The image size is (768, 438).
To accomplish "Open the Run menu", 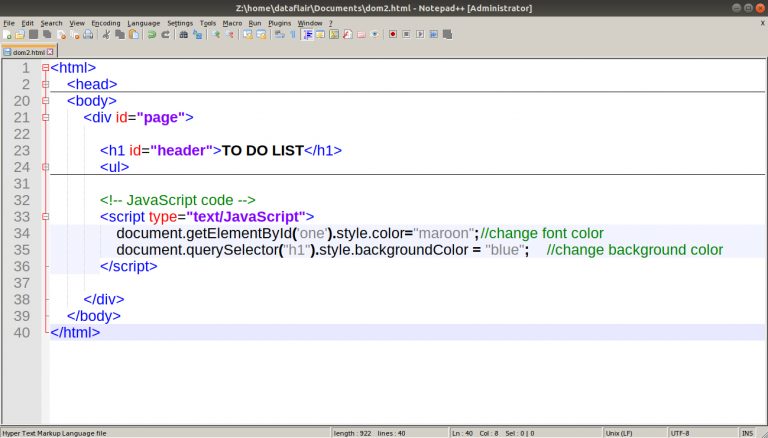I will tap(255, 23).
